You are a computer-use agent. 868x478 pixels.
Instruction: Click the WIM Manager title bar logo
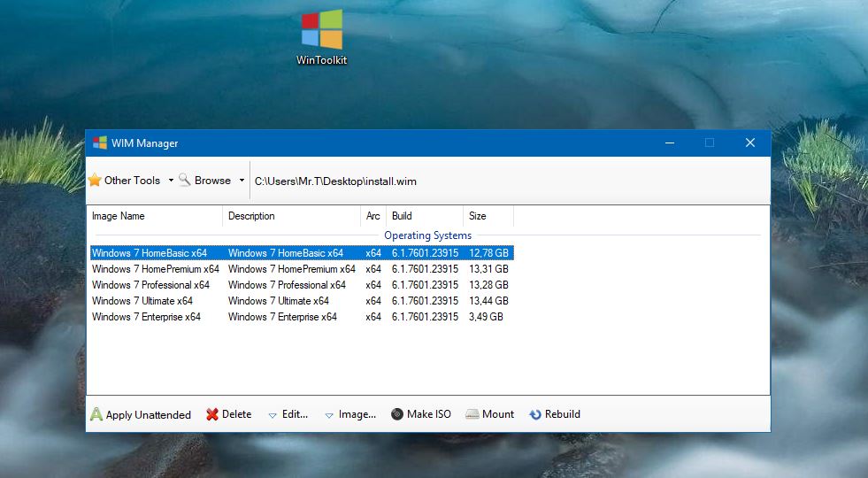pyautogui.click(x=100, y=143)
